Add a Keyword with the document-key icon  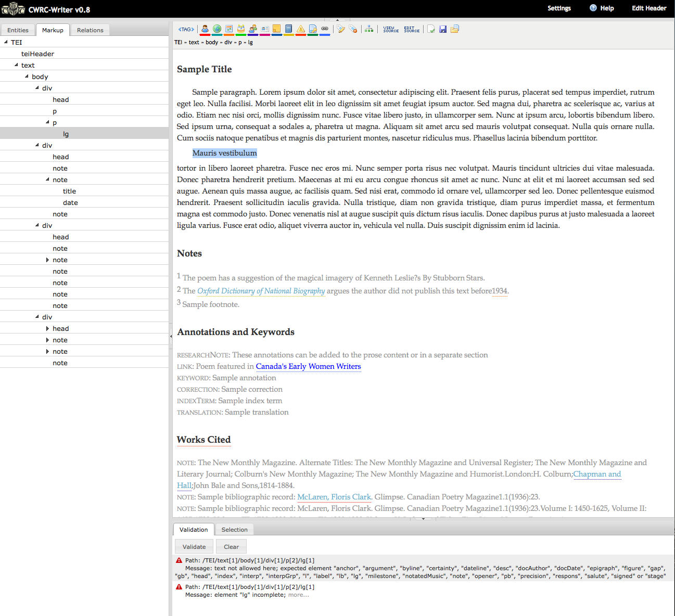click(313, 29)
